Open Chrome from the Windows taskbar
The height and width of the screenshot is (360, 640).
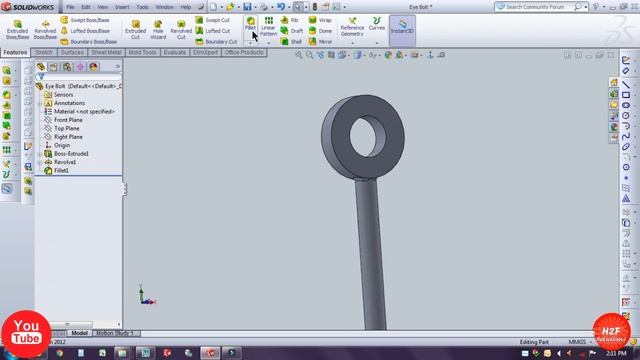click(60, 353)
